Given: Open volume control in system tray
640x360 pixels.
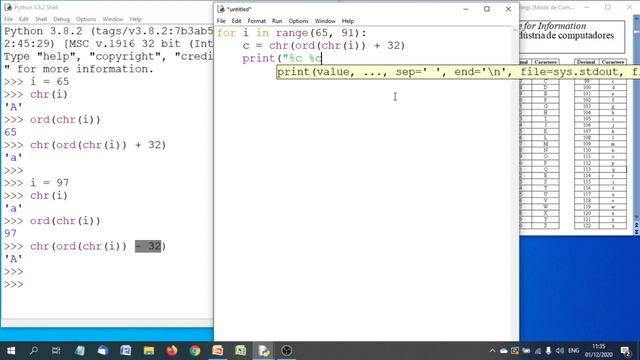Looking at the screenshot, I should pyautogui.click(x=560, y=351).
